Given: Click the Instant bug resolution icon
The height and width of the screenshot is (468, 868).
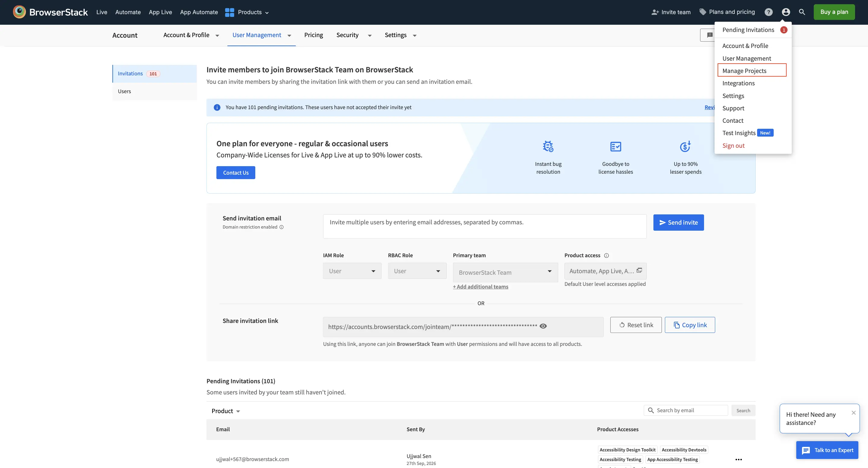Looking at the screenshot, I should pyautogui.click(x=548, y=146).
